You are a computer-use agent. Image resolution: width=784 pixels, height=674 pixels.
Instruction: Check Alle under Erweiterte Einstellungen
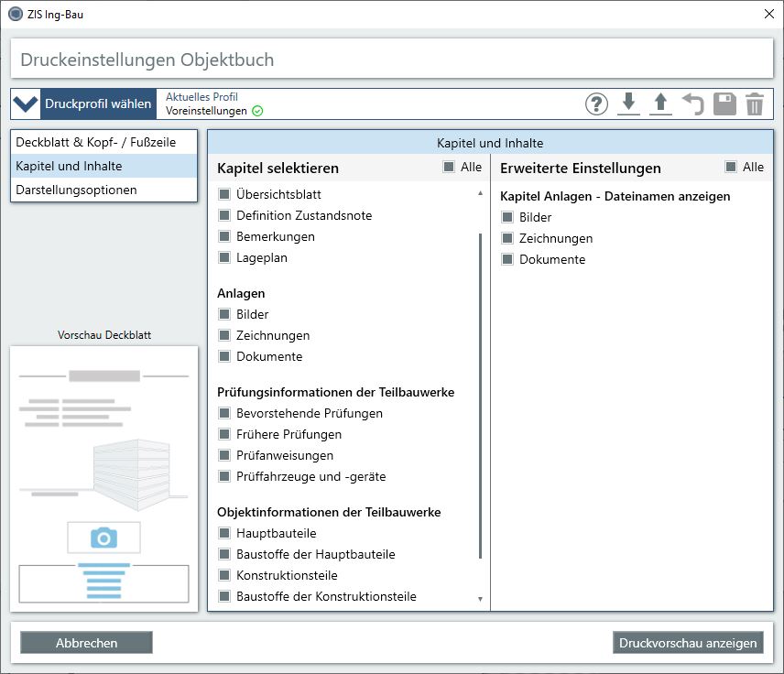(x=730, y=167)
